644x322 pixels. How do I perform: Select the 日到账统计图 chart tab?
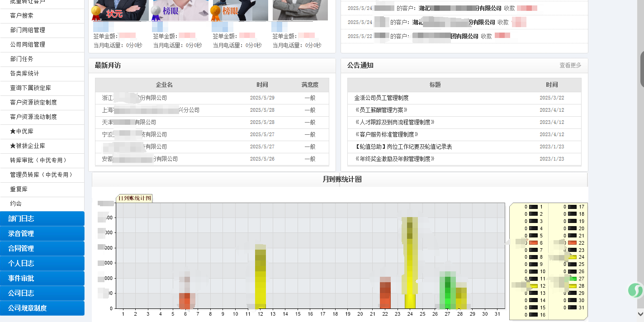coord(135,199)
